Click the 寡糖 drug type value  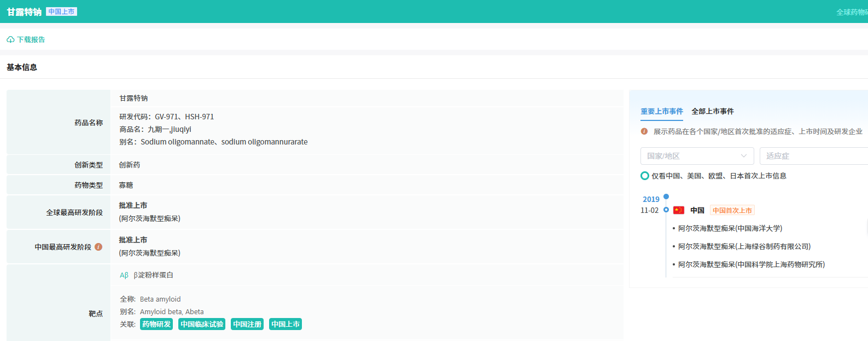click(126, 185)
